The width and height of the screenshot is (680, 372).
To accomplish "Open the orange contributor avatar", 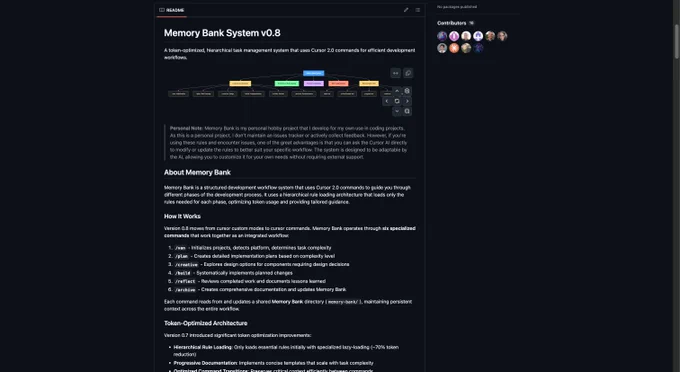I will (454, 48).
